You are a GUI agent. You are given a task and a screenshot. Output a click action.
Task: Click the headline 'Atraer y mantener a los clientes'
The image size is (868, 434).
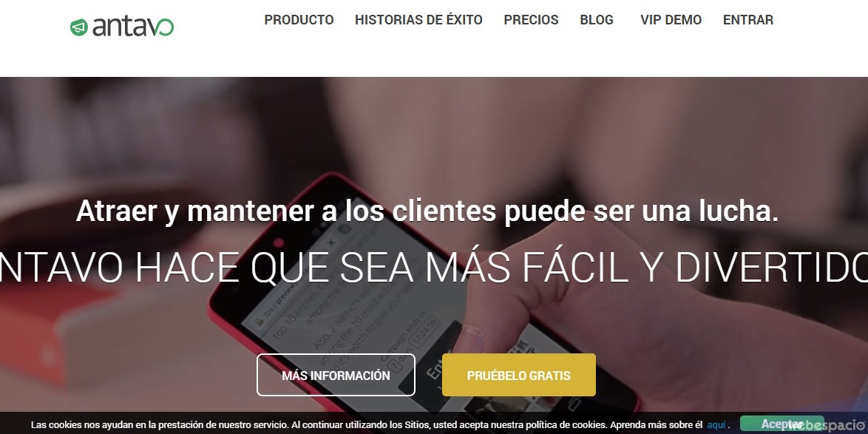point(285,211)
